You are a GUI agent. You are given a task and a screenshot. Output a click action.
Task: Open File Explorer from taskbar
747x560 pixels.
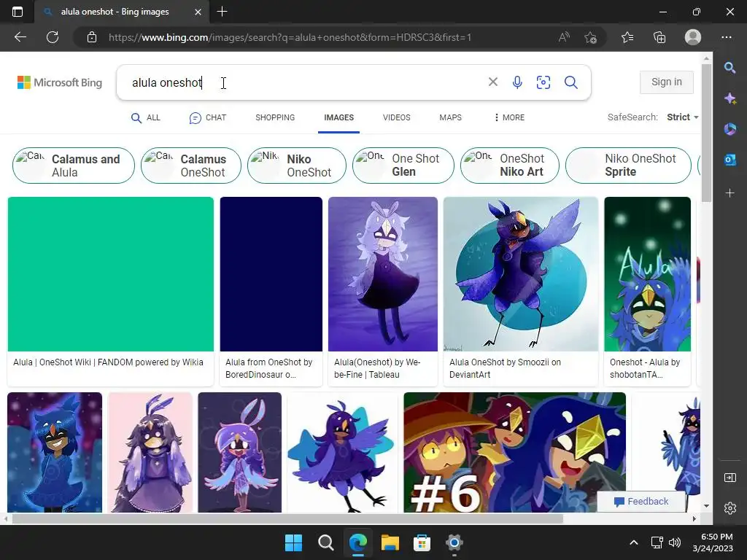click(390, 542)
